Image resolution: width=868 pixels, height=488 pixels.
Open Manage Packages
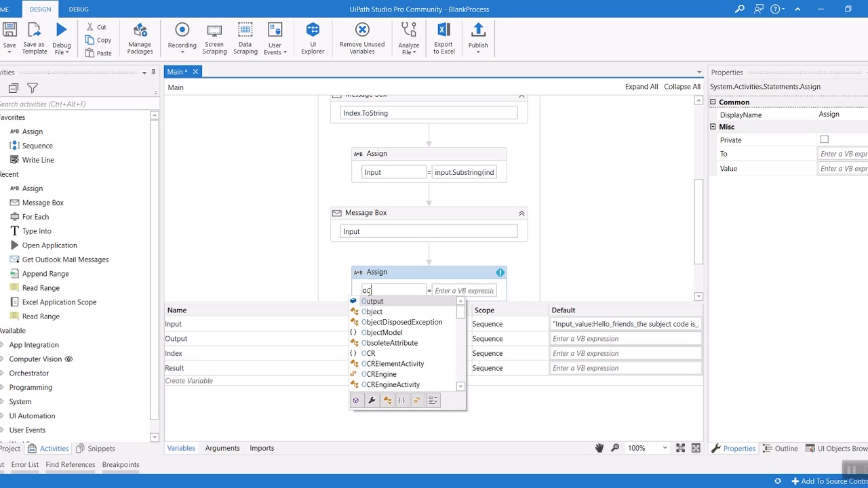pos(140,39)
